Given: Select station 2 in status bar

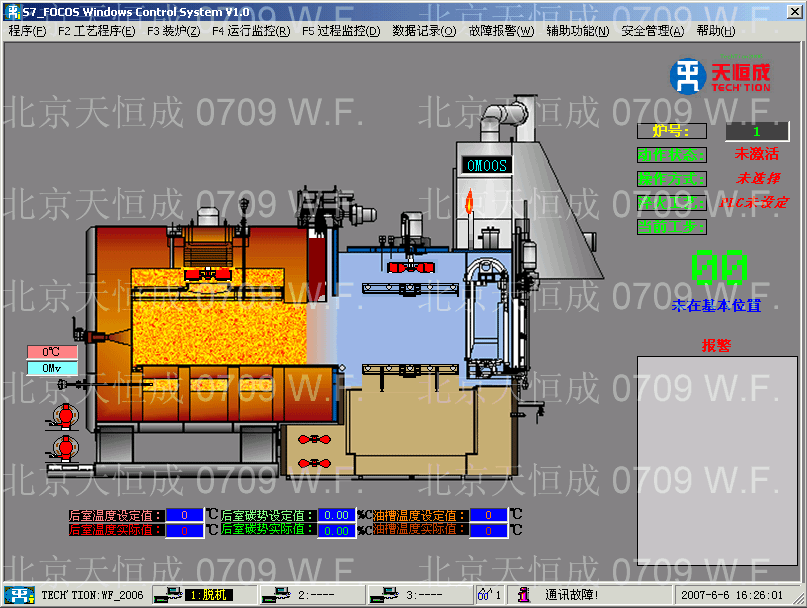Looking at the screenshot, I should coord(308,595).
